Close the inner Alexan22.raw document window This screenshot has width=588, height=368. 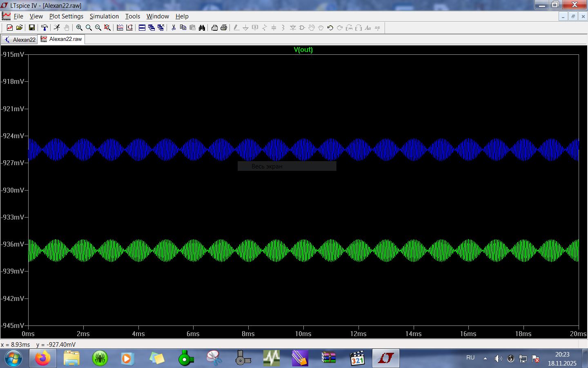pyautogui.click(x=583, y=16)
